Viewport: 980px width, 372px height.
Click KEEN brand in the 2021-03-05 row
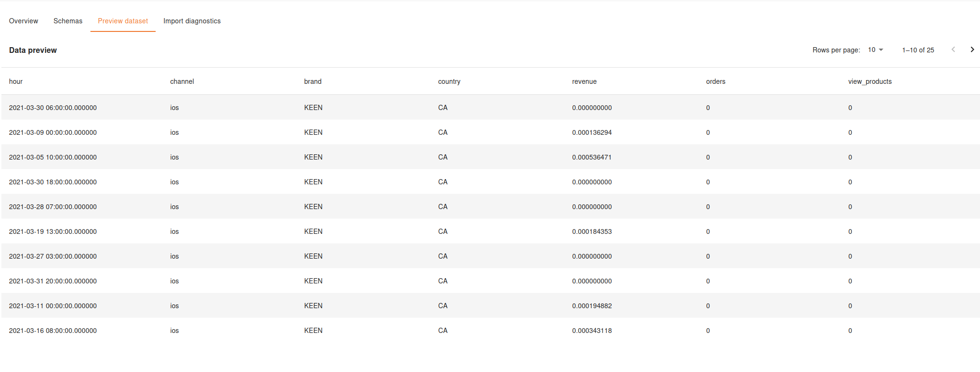click(313, 157)
